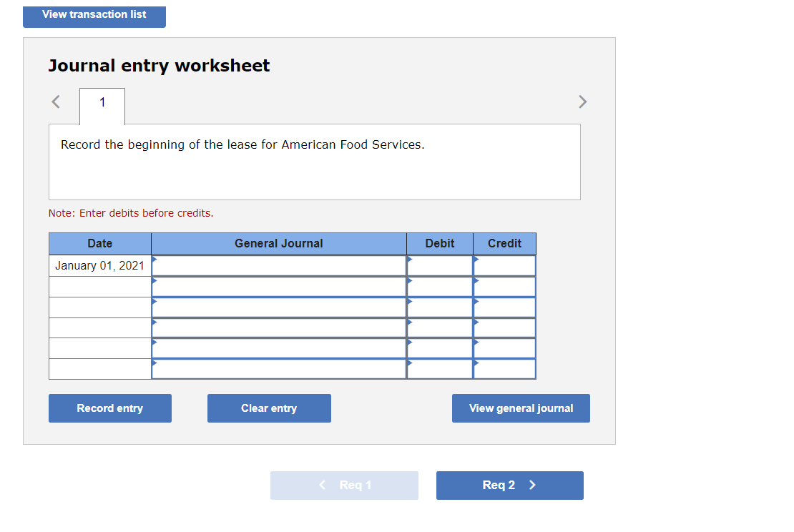
Task: Select the Credit field in the second row
Action: [504, 286]
